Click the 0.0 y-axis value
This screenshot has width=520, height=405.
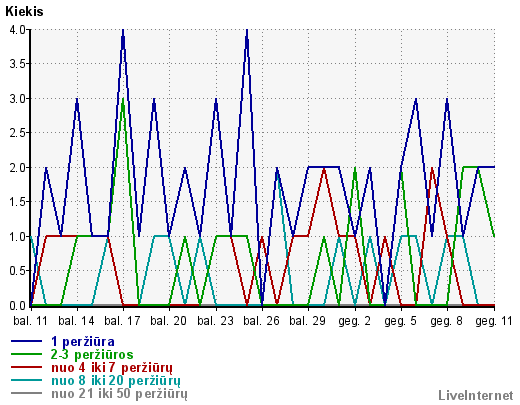coord(18,305)
